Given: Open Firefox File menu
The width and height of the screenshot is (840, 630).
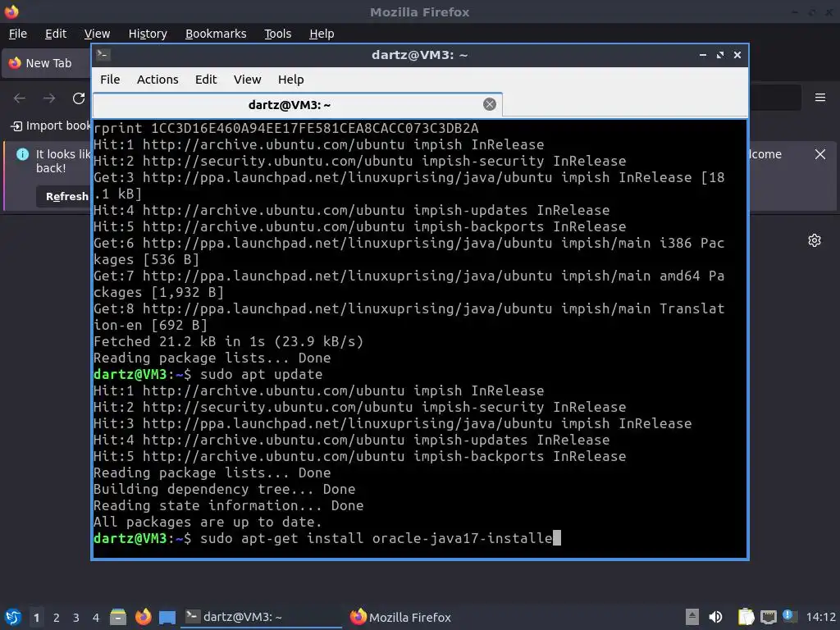Looking at the screenshot, I should [x=18, y=34].
